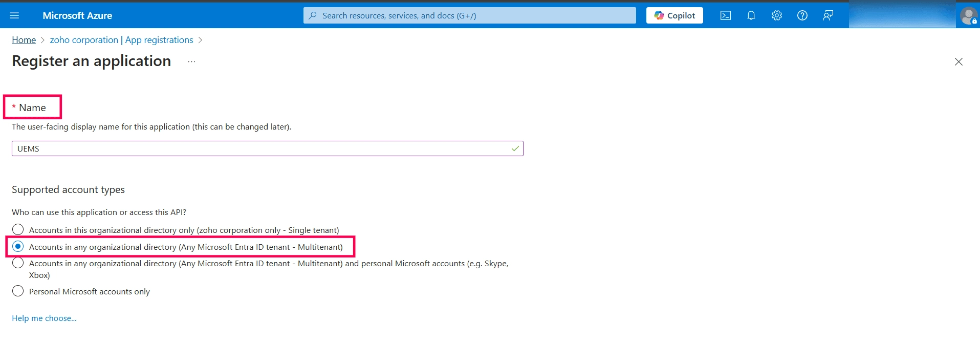Click the Microsoft Azure logo text
Viewport: 980px width, 343px height.
click(77, 15)
